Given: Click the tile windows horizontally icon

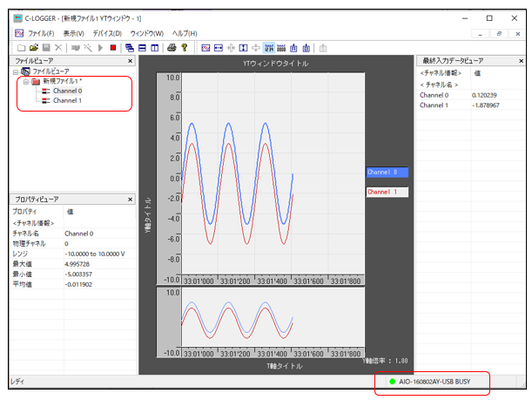Looking at the screenshot, I should [142, 47].
